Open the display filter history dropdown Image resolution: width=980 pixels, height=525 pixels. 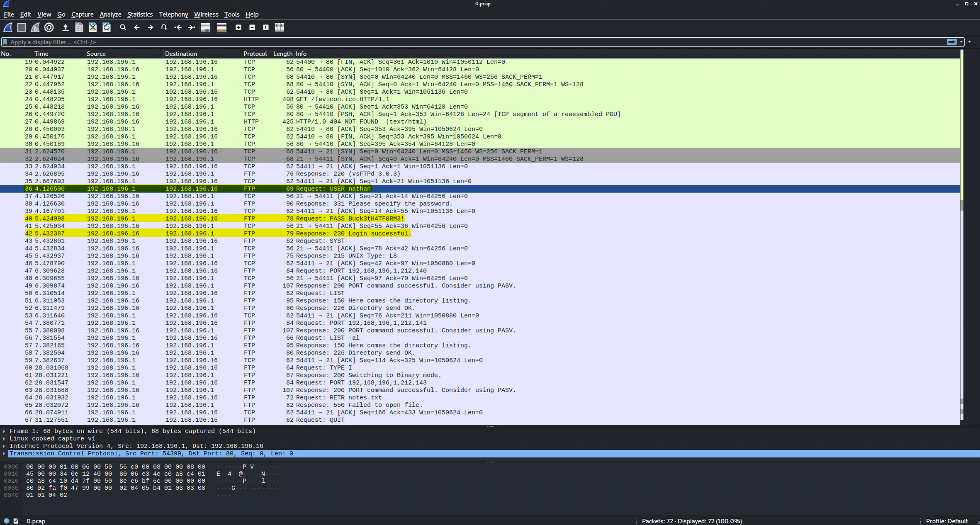tap(961, 42)
